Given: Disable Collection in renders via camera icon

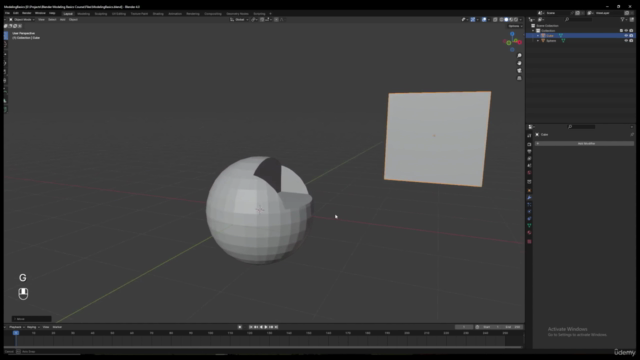Looking at the screenshot, I should 631,31.
